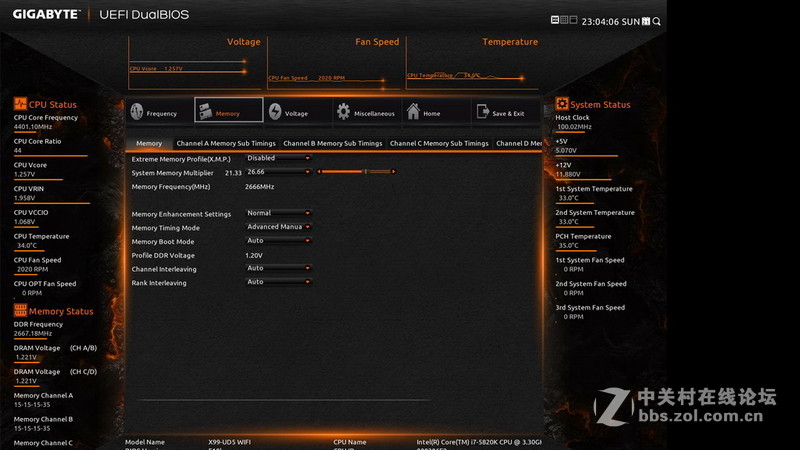Click CPU Core Frequency 4401.10MHz value

pos(33,127)
